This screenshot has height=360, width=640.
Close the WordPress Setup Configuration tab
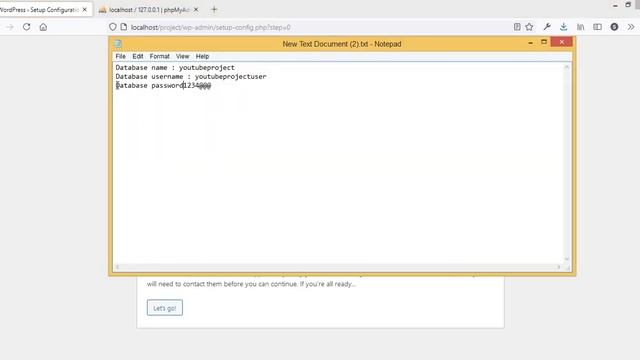coord(84,9)
